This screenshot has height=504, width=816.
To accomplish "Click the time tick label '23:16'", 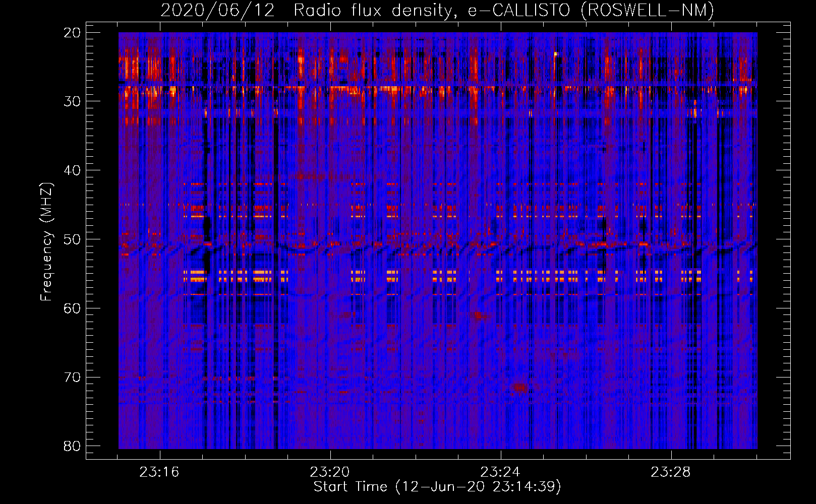I will (160, 472).
